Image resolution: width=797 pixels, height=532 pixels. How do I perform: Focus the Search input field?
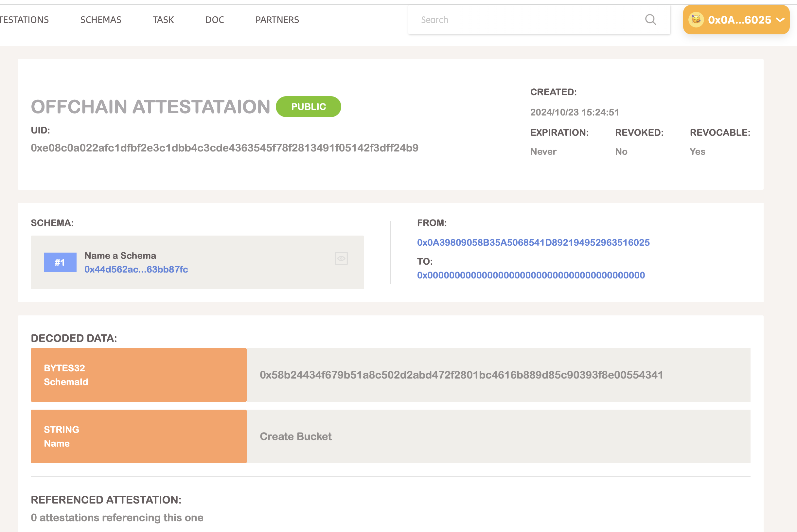[526, 20]
